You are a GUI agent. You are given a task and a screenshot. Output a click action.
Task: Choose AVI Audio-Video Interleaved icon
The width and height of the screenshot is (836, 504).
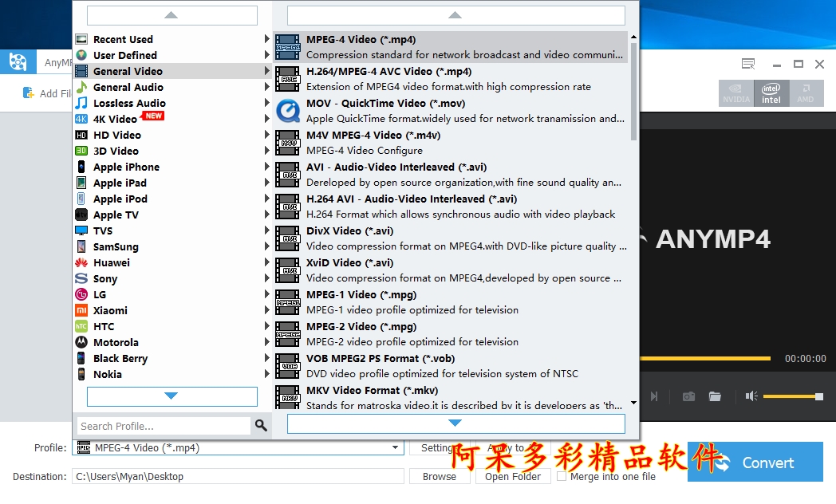point(288,175)
